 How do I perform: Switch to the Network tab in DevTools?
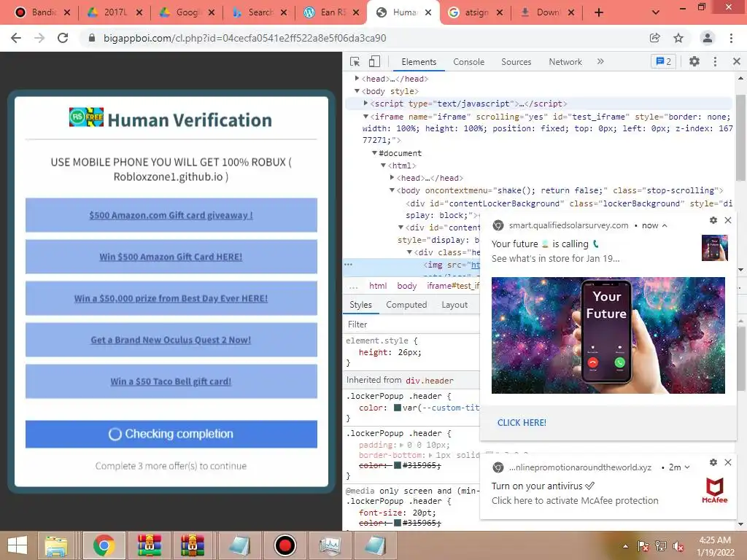point(565,62)
